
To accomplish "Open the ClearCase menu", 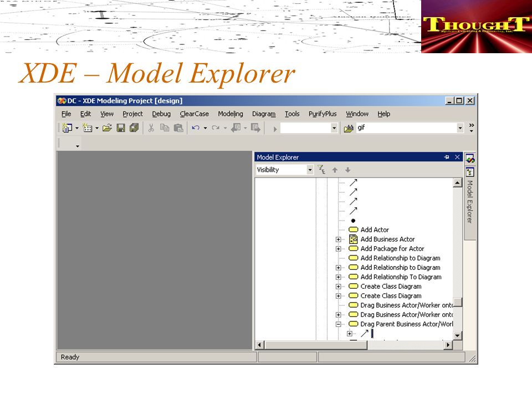I will point(194,114).
